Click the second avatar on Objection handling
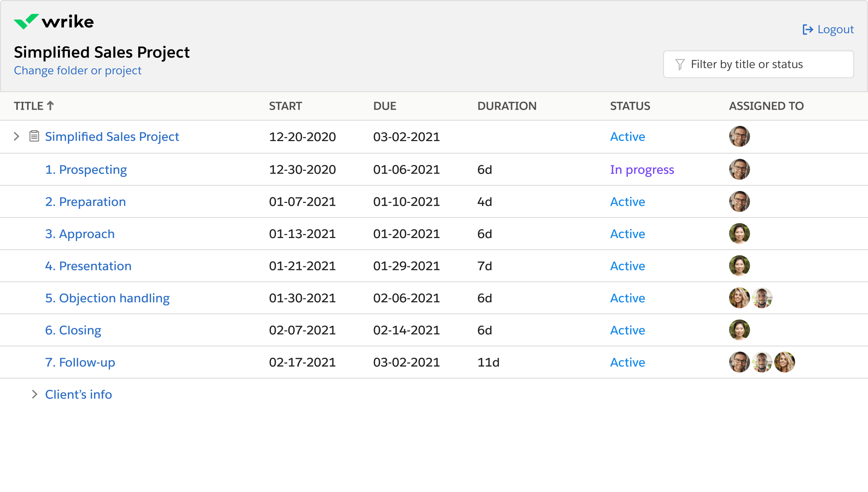The width and height of the screenshot is (868, 492). click(x=762, y=298)
